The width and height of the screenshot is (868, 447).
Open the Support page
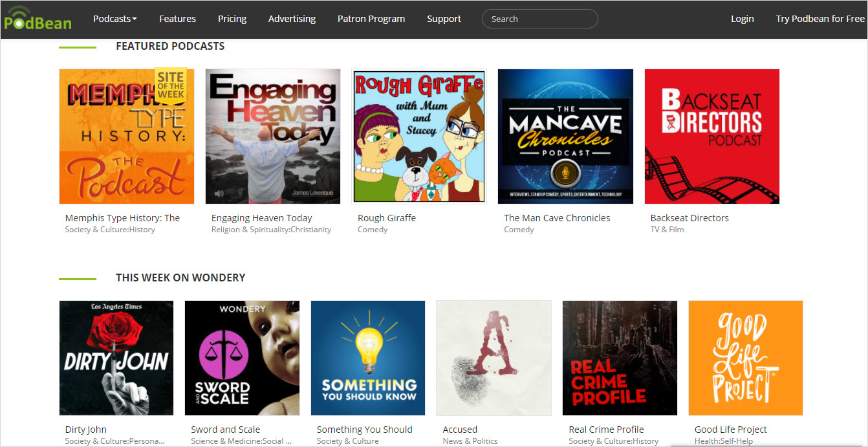[444, 19]
